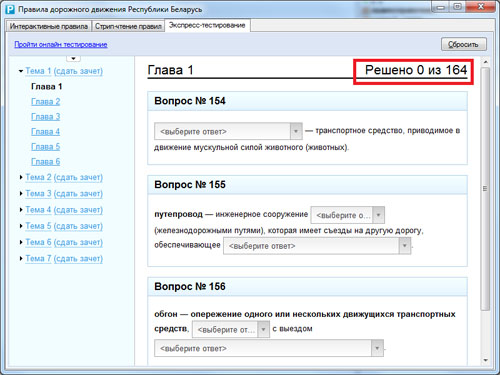Click the Сбросить button

point(464,44)
